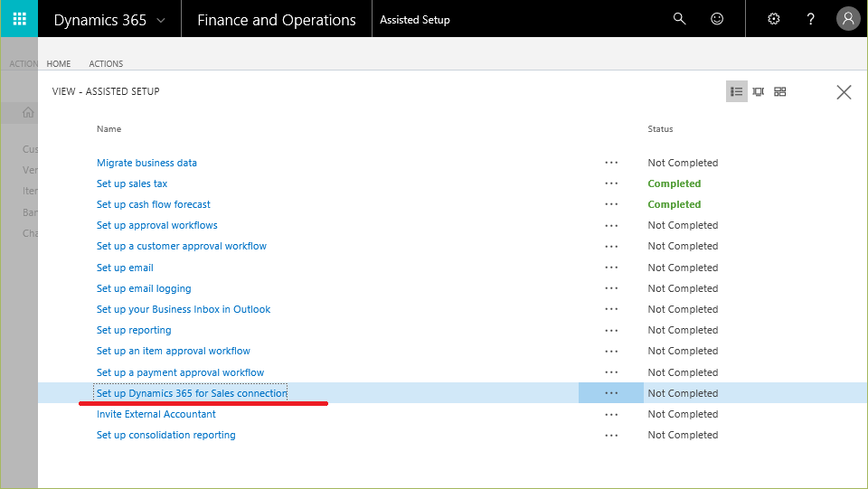The image size is (868, 489).
Task: Open Set up an item approval workflow
Action: [174, 351]
